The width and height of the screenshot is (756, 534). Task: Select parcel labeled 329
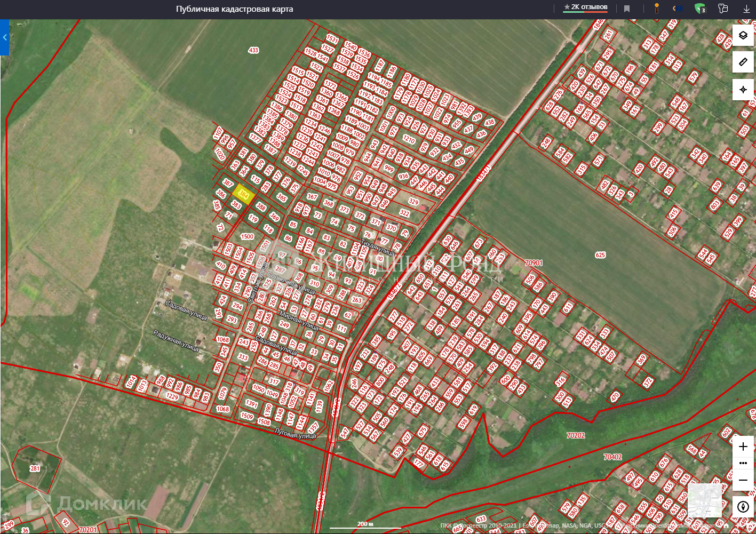click(x=413, y=202)
